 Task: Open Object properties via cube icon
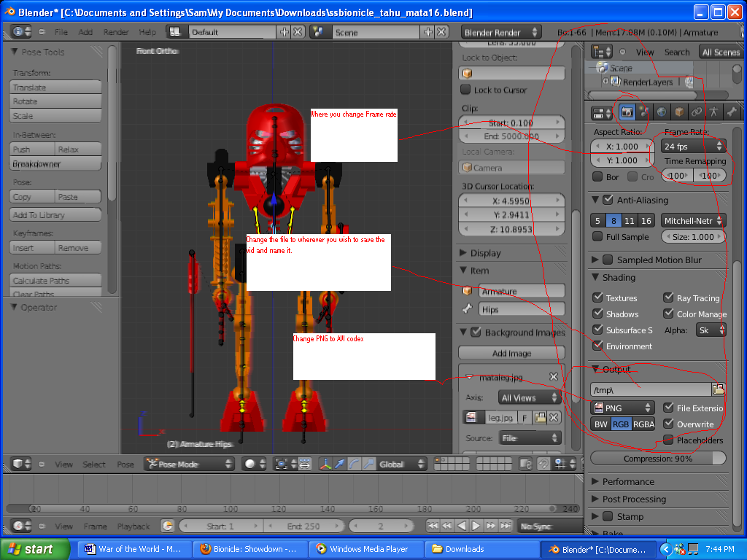click(678, 112)
